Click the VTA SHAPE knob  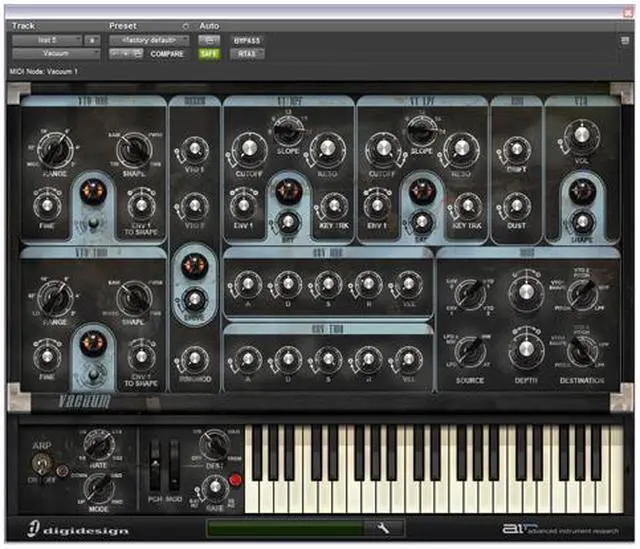[x=582, y=222]
